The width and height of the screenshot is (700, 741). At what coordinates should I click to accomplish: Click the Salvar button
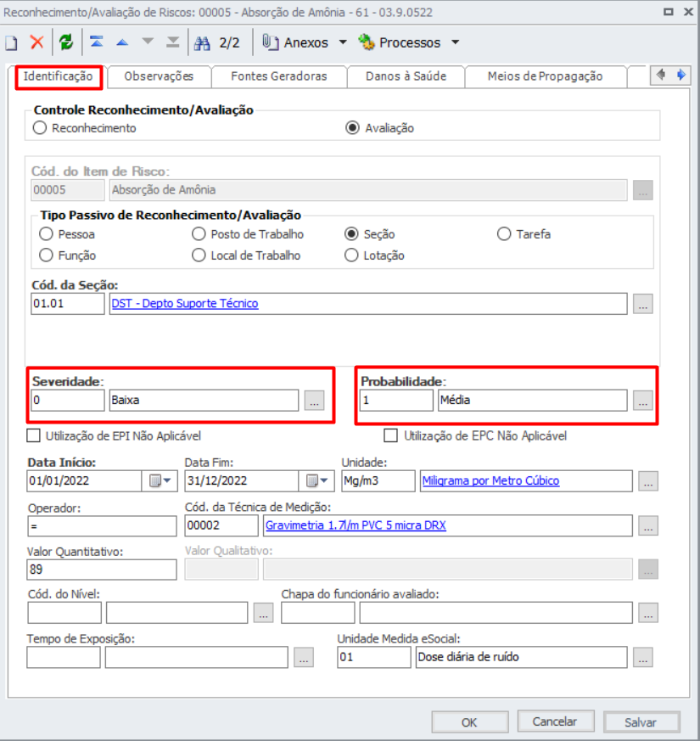point(641,722)
